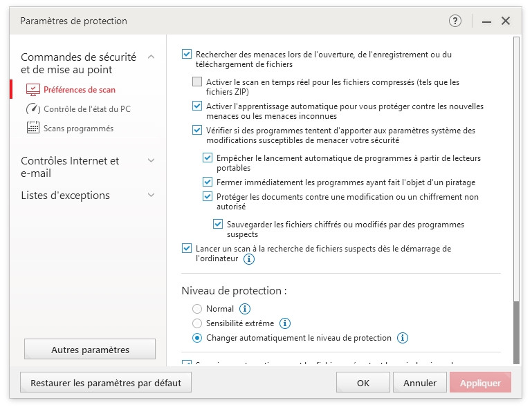Click Restaurer les paramètres par défaut

106,382
